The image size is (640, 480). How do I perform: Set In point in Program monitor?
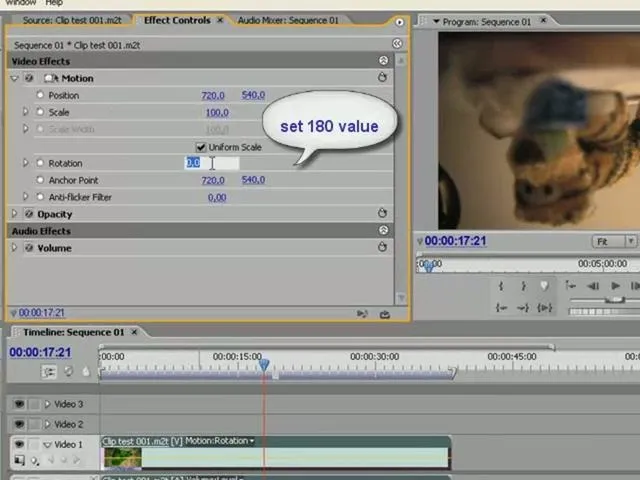(x=501, y=286)
